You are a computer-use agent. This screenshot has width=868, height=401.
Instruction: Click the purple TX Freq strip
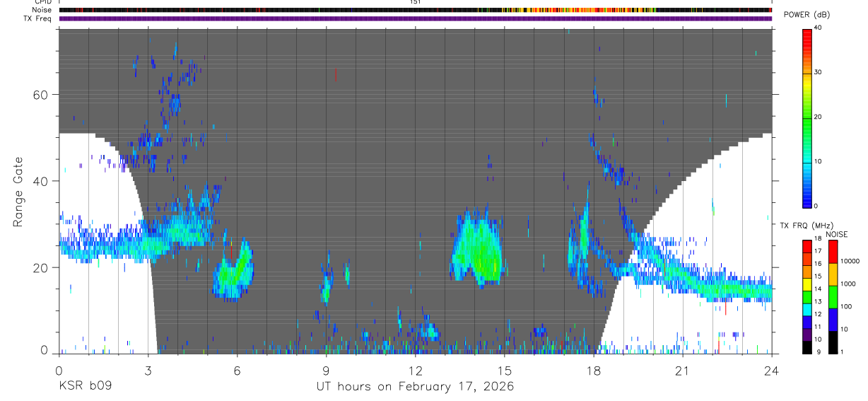point(415,18)
